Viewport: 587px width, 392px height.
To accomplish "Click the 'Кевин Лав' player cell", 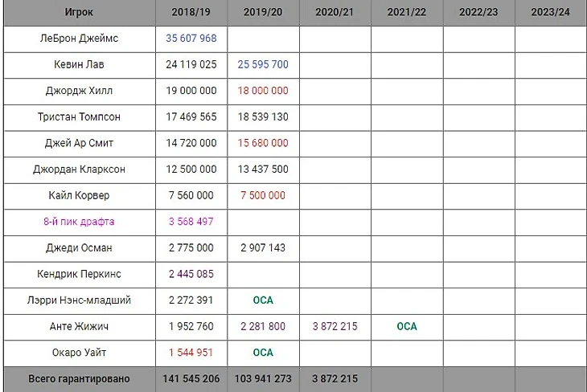I will [79, 64].
